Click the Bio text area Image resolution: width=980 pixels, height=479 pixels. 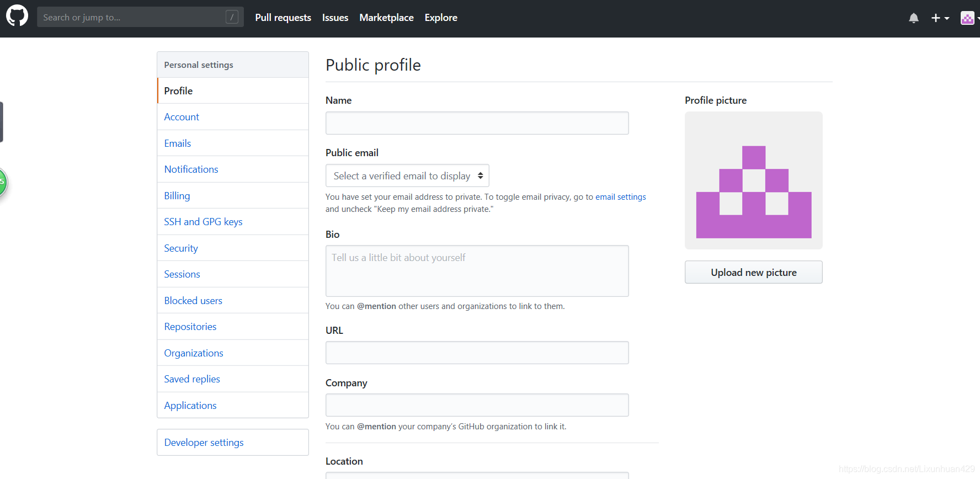[477, 271]
